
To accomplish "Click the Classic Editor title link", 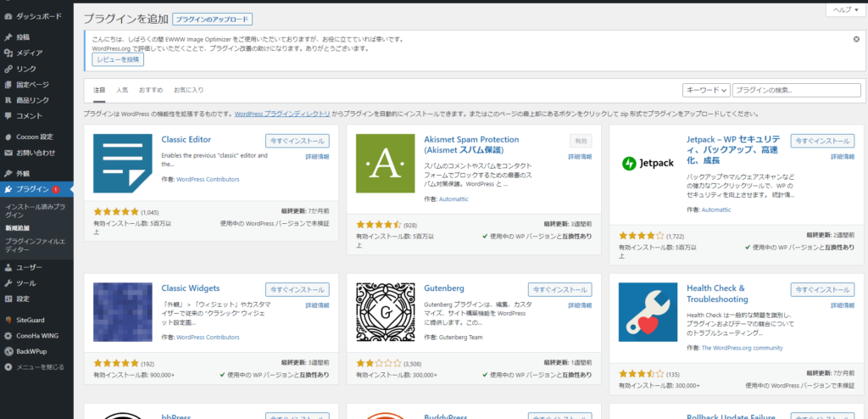I will [x=186, y=140].
